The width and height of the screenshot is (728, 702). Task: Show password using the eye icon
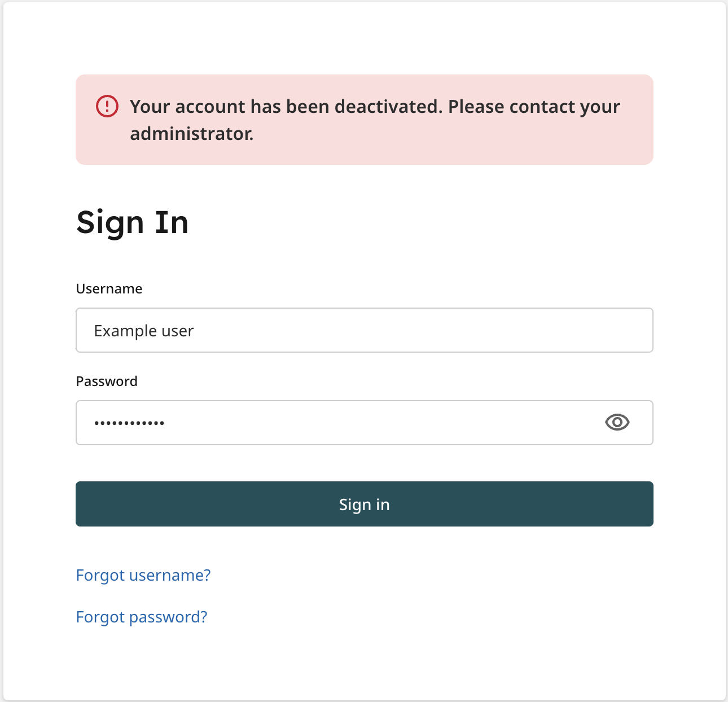point(617,422)
